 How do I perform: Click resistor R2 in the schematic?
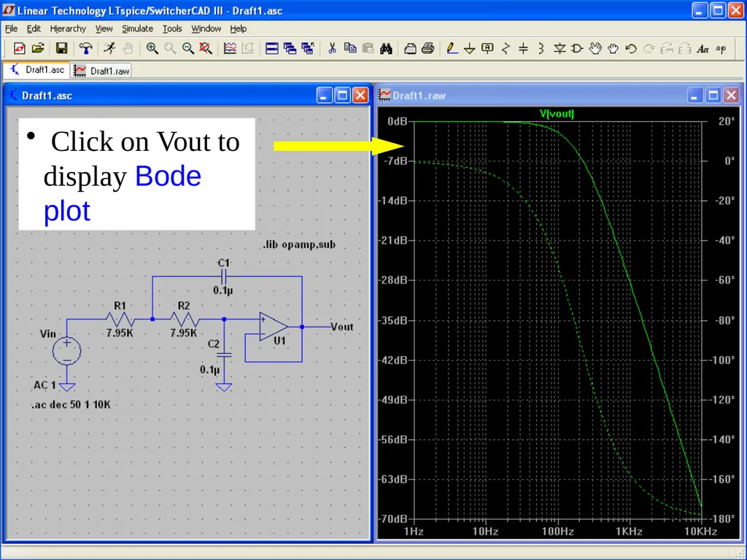coord(185,319)
